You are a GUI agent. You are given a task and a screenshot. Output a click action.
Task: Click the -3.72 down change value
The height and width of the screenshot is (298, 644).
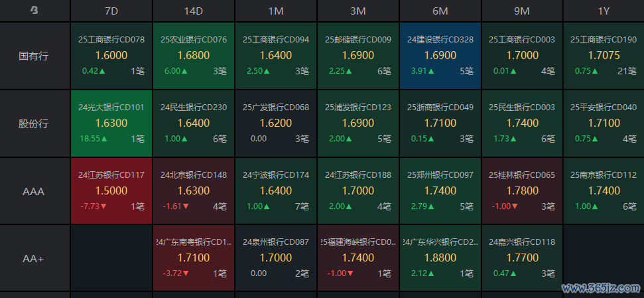point(175,273)
